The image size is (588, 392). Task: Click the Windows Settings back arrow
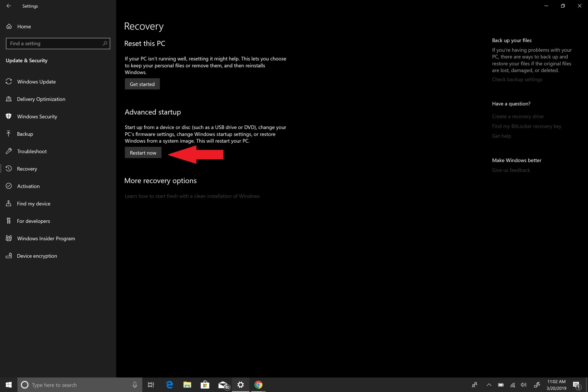[8, 6]
